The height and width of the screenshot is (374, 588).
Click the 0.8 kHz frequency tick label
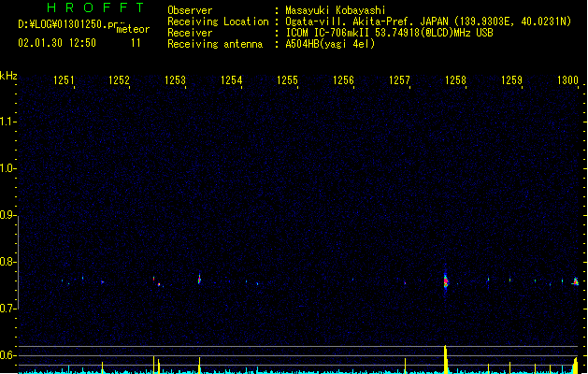(7, 262)
